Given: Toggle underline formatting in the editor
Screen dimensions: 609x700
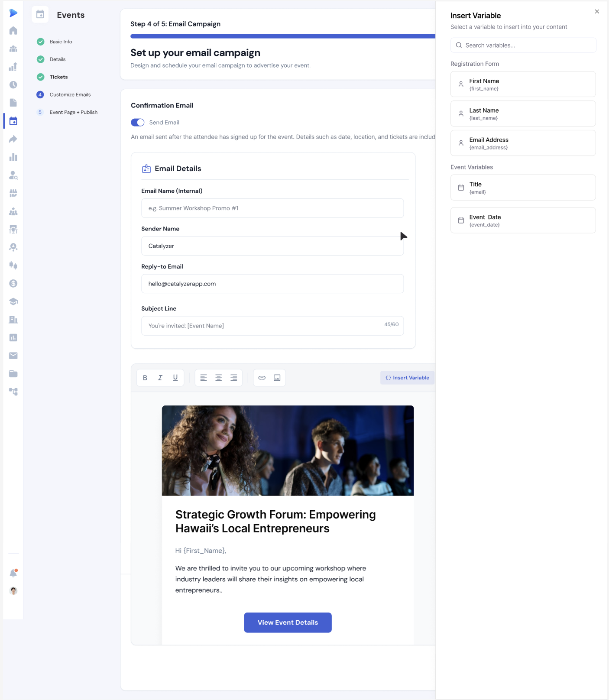Looking at the screenshot, I should click(x=175, y=378).
